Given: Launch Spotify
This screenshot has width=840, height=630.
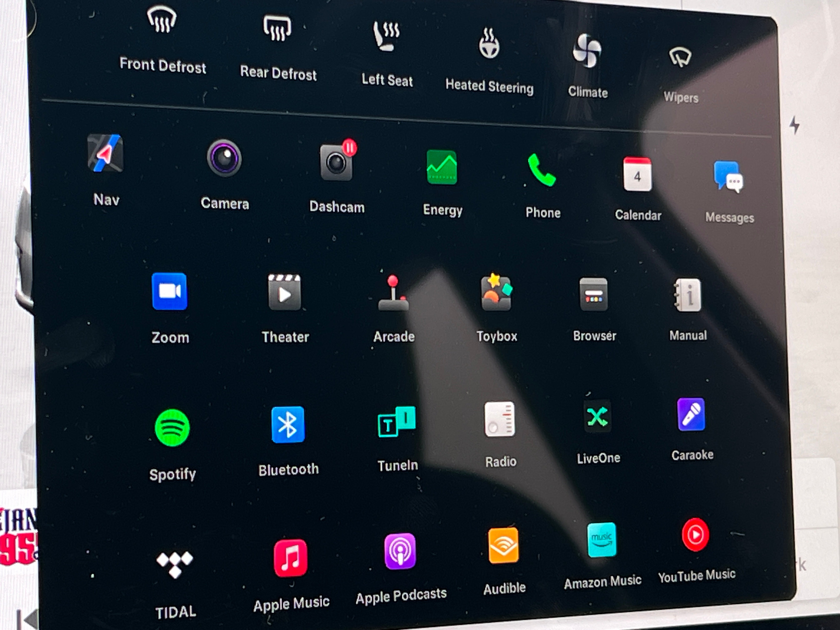Looking at the screenshot, I should 172,427.
